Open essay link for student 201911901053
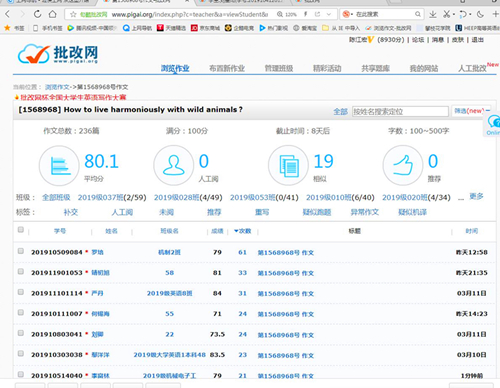The width and height of the screenshot is (500, 388). pyautogui.click(x=286, y=273)
